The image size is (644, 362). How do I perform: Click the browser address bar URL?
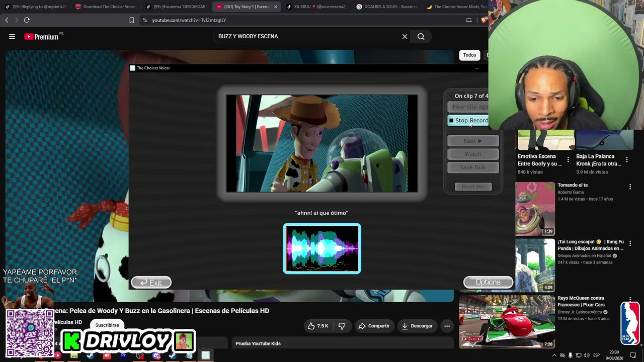click(189, 20)
